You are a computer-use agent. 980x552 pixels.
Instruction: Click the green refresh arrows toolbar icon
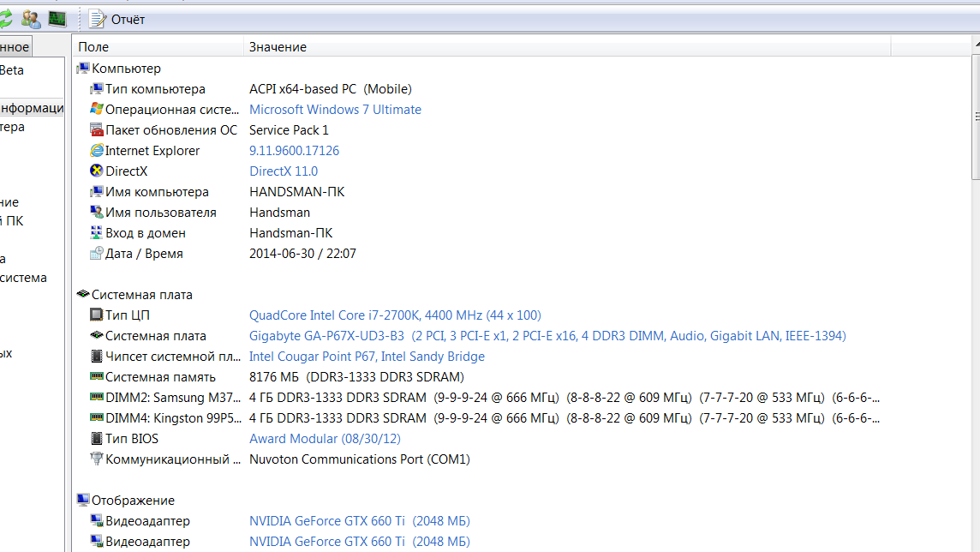[5, 19]
